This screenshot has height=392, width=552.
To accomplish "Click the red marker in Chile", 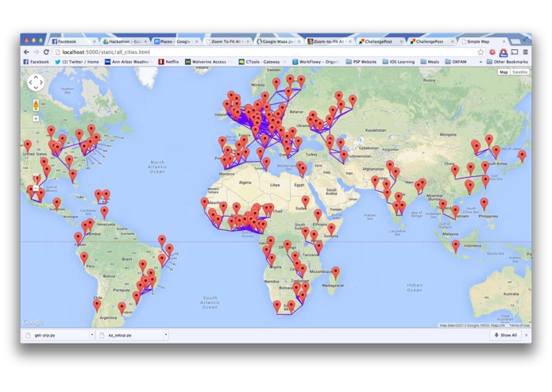I will point(97,306).
